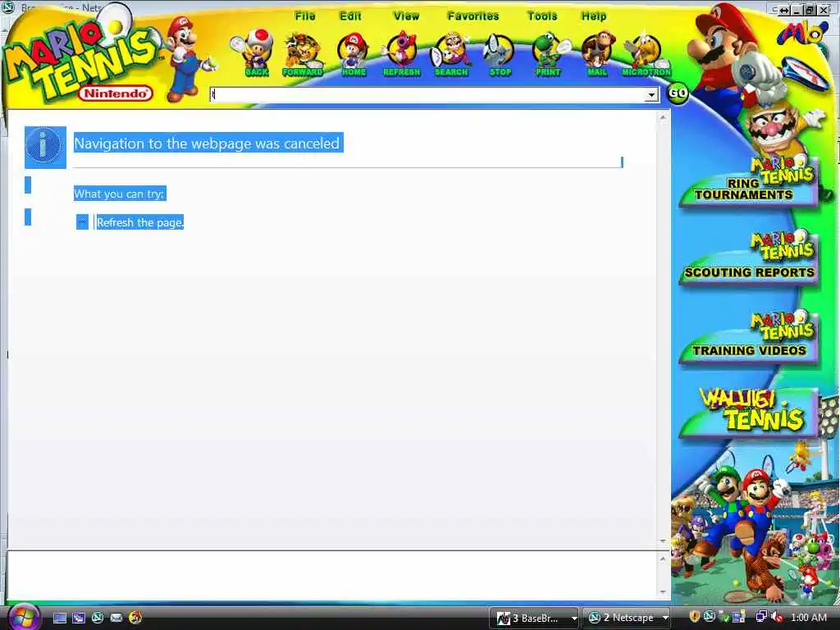Open Search with the Wario icon
The height and width of the screenshot is (630, 840).
(x=451, y=55)
